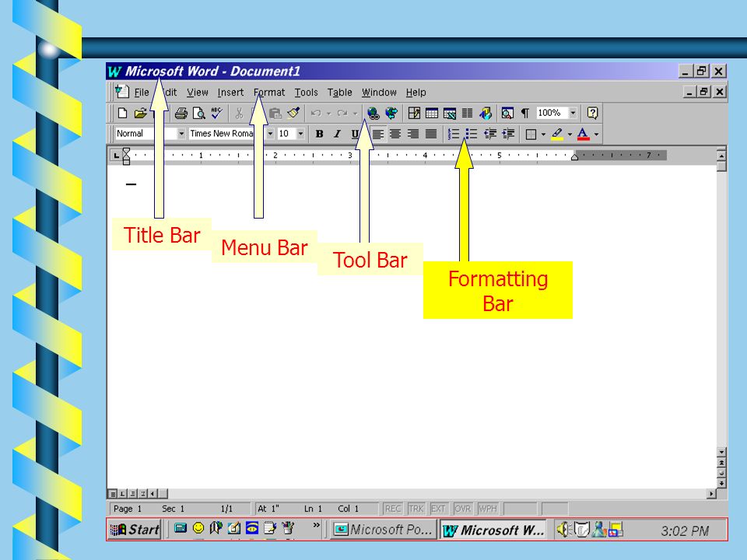
Task: Open the 100% zoom dropdown
Action: (x=573, y=113)
